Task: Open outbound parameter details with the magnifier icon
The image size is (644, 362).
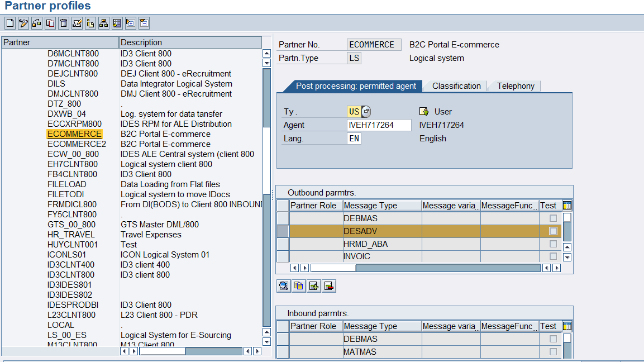Action: click(284, 286)
